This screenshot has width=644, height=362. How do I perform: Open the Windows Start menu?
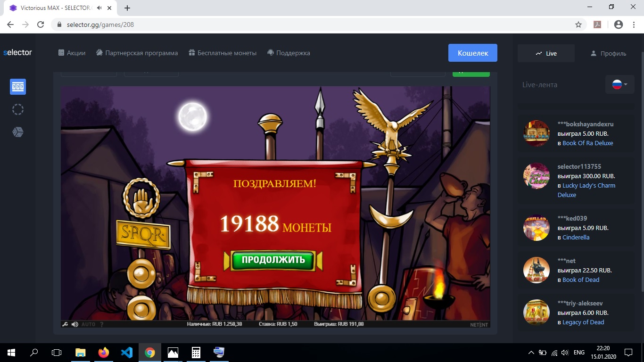coord(11,353)
